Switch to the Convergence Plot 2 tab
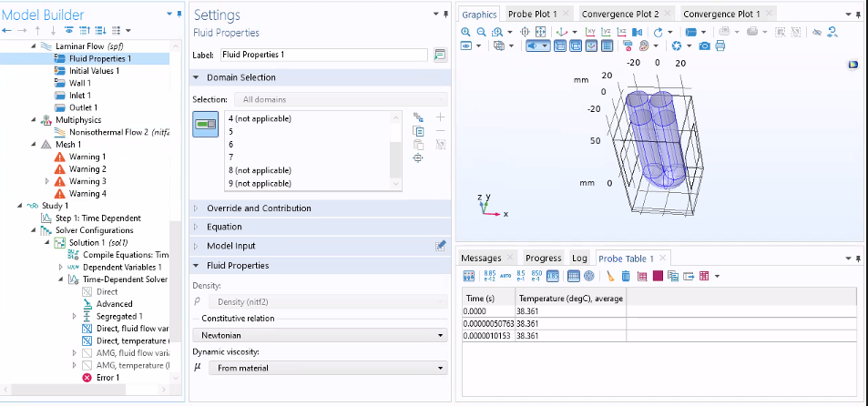Image resolution: width=868 pixels, height=406 pixels. click(x=619, y=15)
